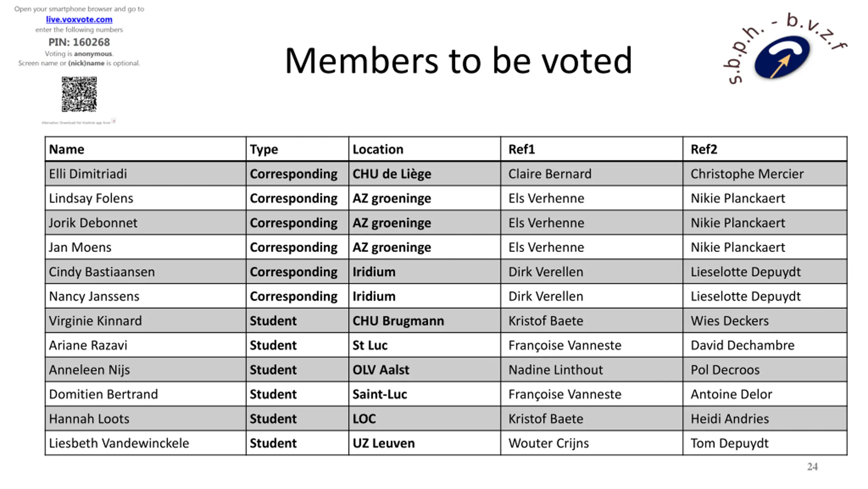Click the Type column header
The width and height of the screenshot is (868, 489).
tap(264, 149)
